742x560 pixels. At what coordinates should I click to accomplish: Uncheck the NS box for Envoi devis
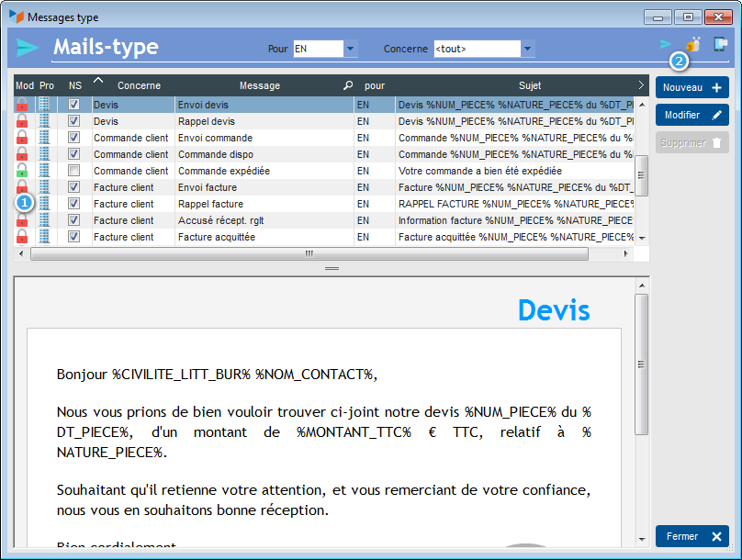click(74, 105)
